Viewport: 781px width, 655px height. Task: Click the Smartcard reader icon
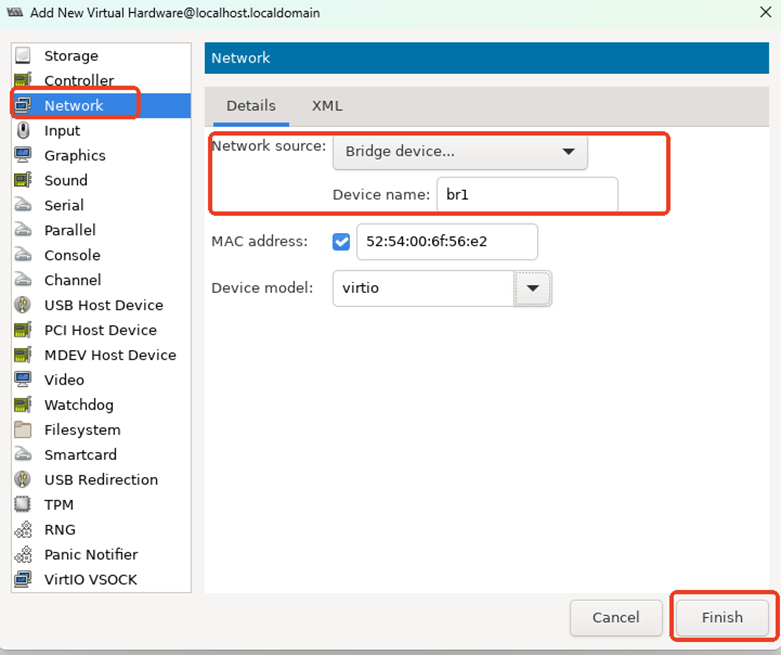click(23, 454)
